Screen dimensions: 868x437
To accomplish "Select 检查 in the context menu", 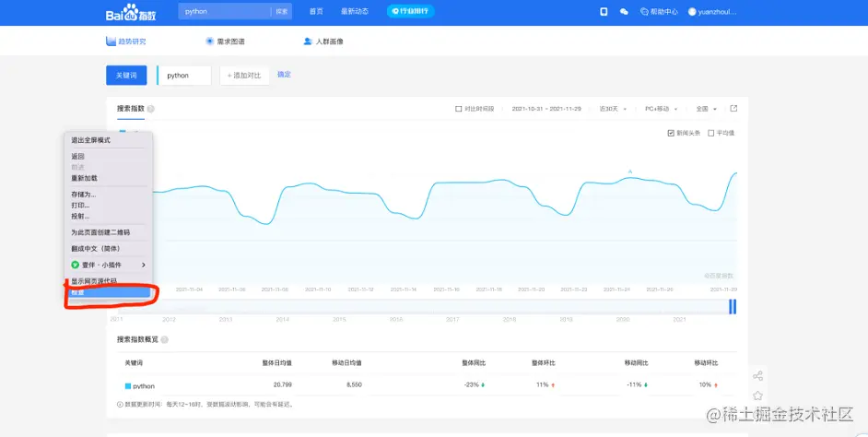I will (106, 292).
